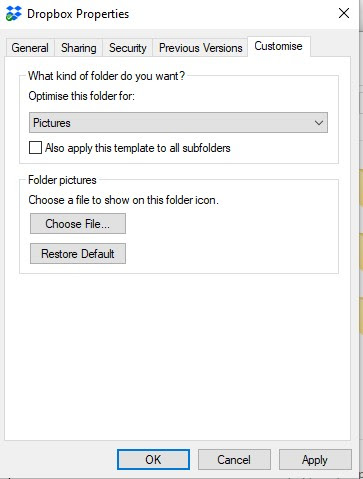Image resolution: width=363 pixels, height=479 pixels.
Task: Click the chevron arrow on the Pictures dropdown
Action: click(319, 123)
